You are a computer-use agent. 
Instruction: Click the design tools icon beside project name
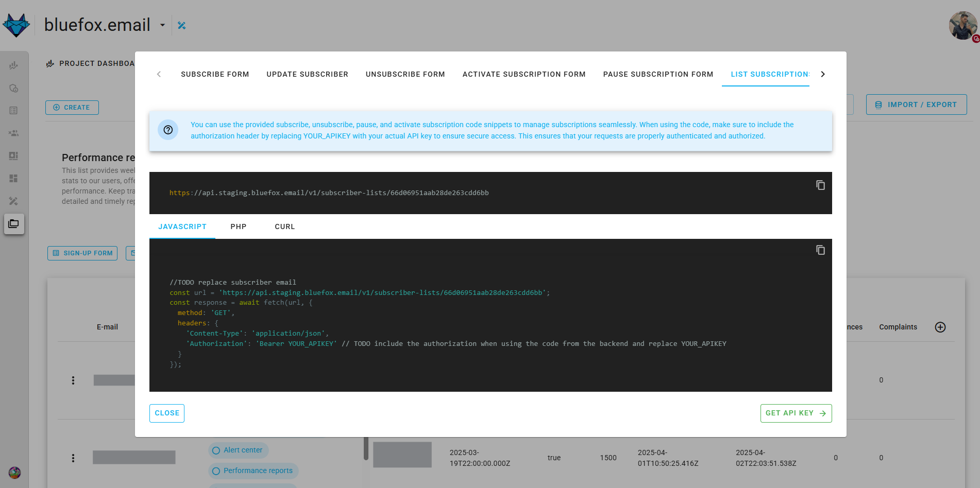coord(182,25)
